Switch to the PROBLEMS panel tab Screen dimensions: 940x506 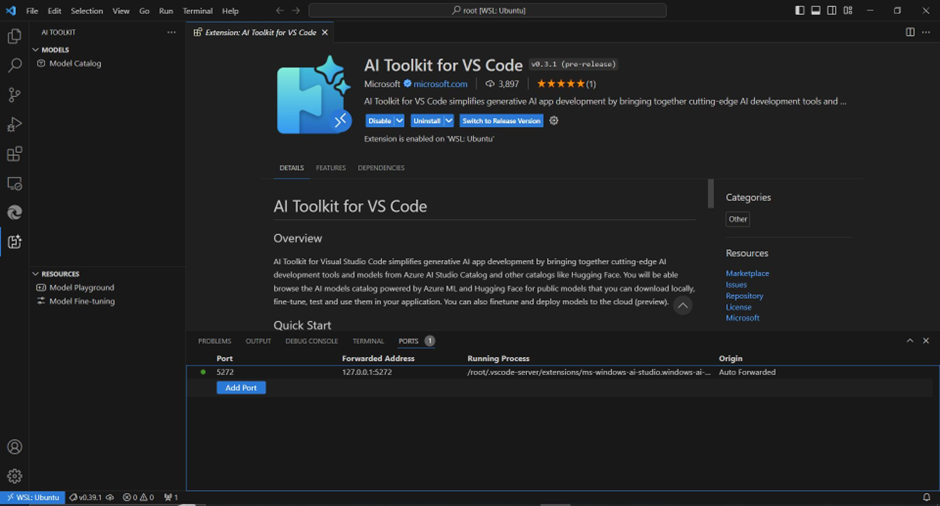pyautogui.click(x=215, y=341)
